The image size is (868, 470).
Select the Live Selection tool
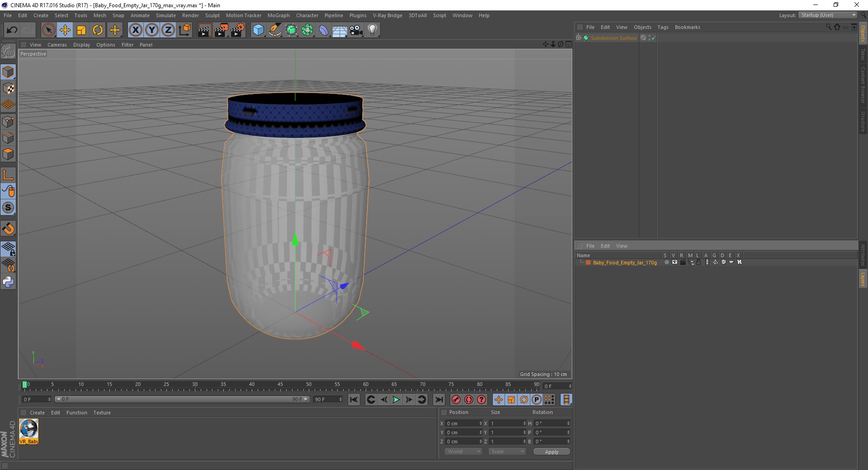coord(48,30)
